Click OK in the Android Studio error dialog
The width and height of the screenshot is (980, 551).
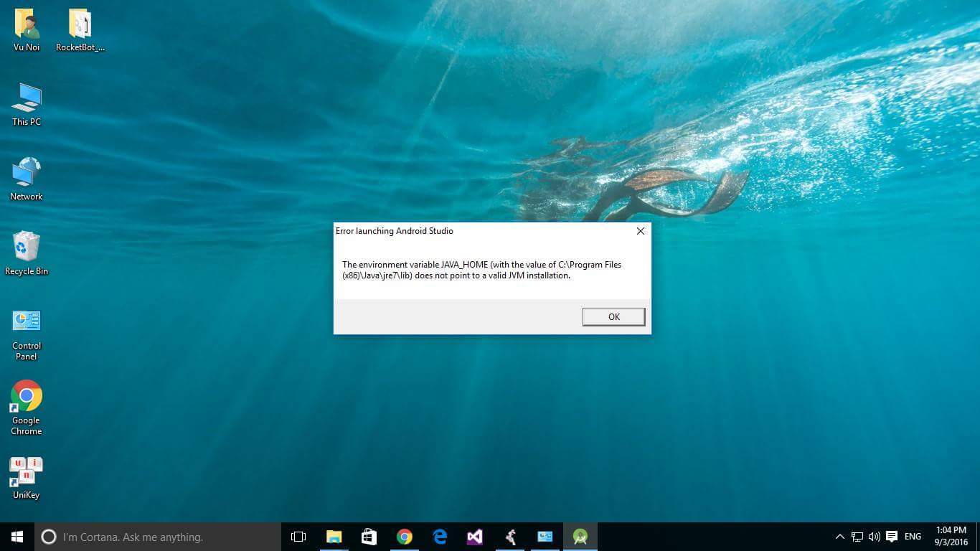coord(613,316)
